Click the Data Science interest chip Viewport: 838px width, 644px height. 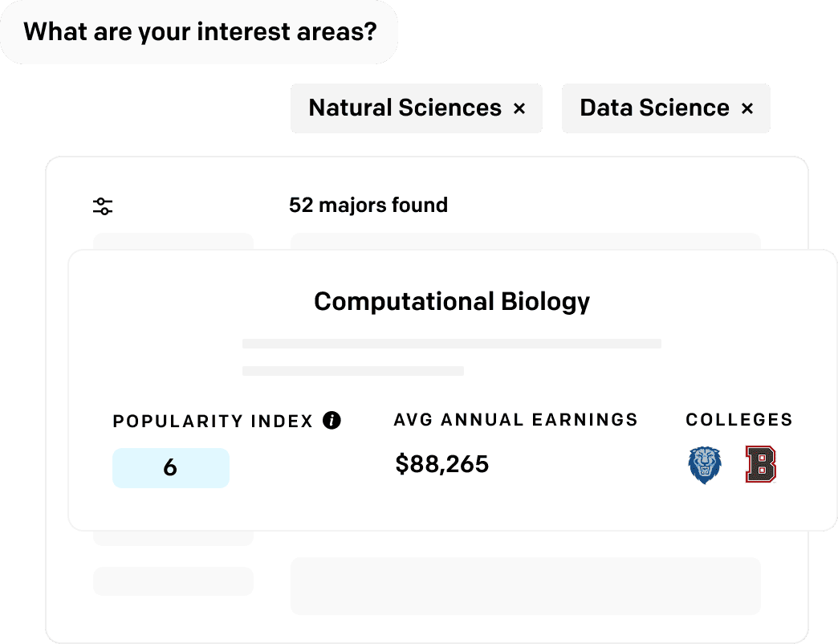[x=666, y=108]
